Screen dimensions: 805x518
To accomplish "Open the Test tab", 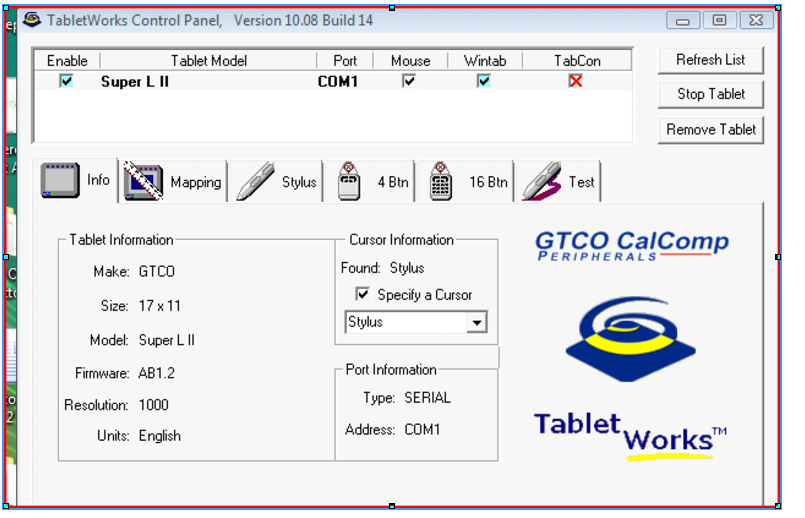I will pos(581,182).
